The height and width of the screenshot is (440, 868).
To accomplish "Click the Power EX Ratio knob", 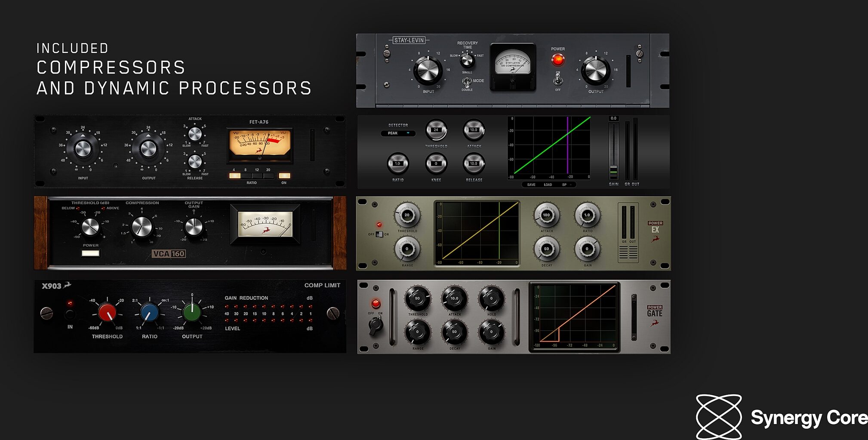I will pyautogui.click(x=587, y=215).
